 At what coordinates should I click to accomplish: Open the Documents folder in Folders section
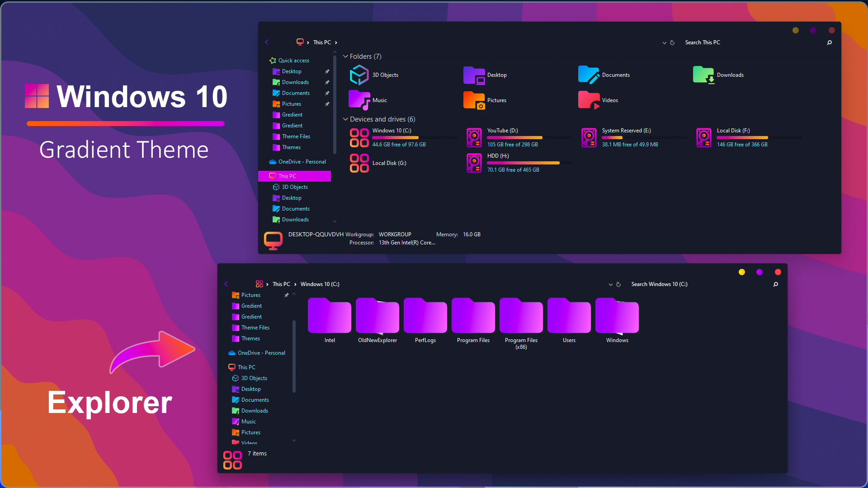click(589, 75)
